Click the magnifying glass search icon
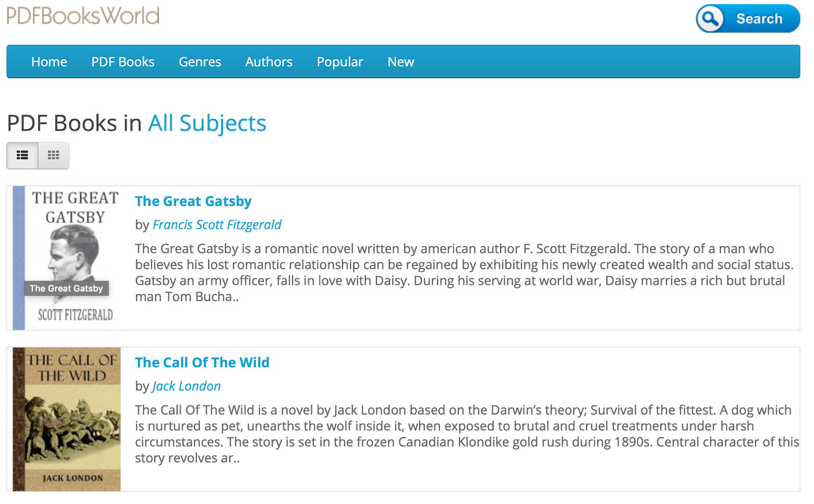 click(x=710, y=19)
